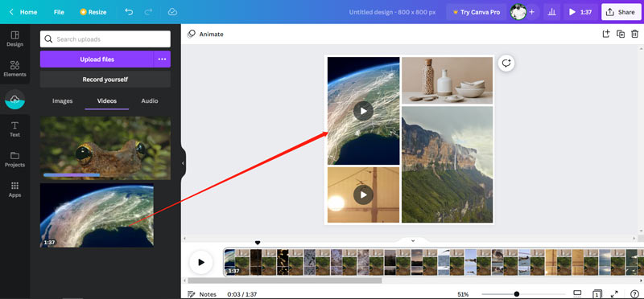This screenshot has width=644, height=299.
Task: Check cloud save status icon
Action: [x=172, y=12]
